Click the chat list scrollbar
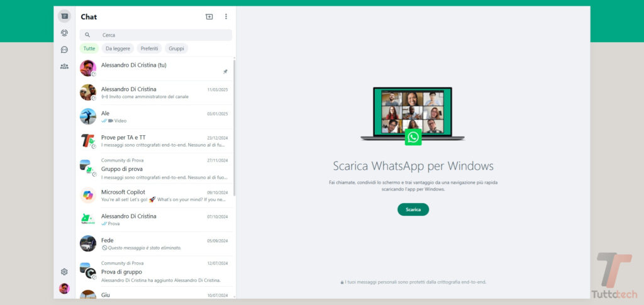This screenshot has width=644, height=305. [234, 128]
